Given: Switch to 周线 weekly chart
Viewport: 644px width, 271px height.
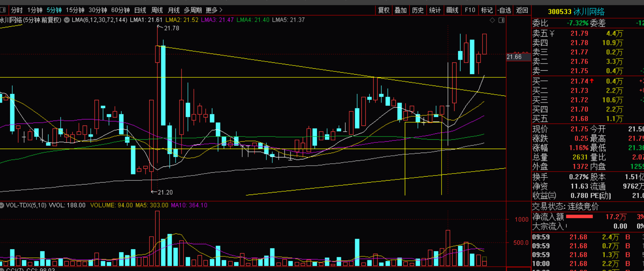Looking at the screenshot, I should tap(157, 10).
